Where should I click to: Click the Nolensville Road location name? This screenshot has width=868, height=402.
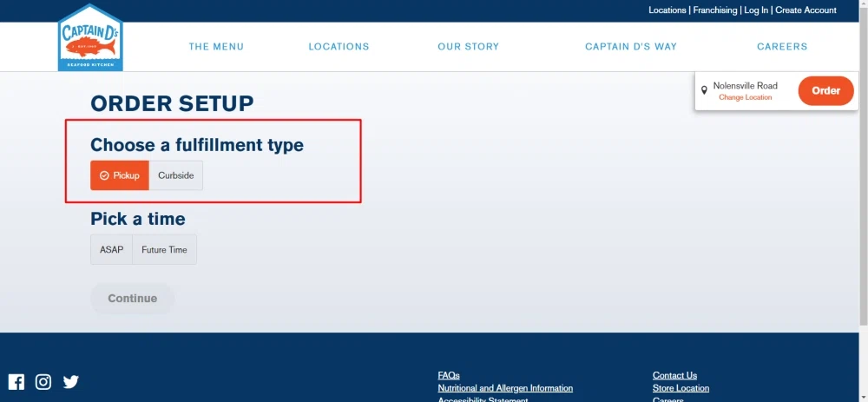745,86
